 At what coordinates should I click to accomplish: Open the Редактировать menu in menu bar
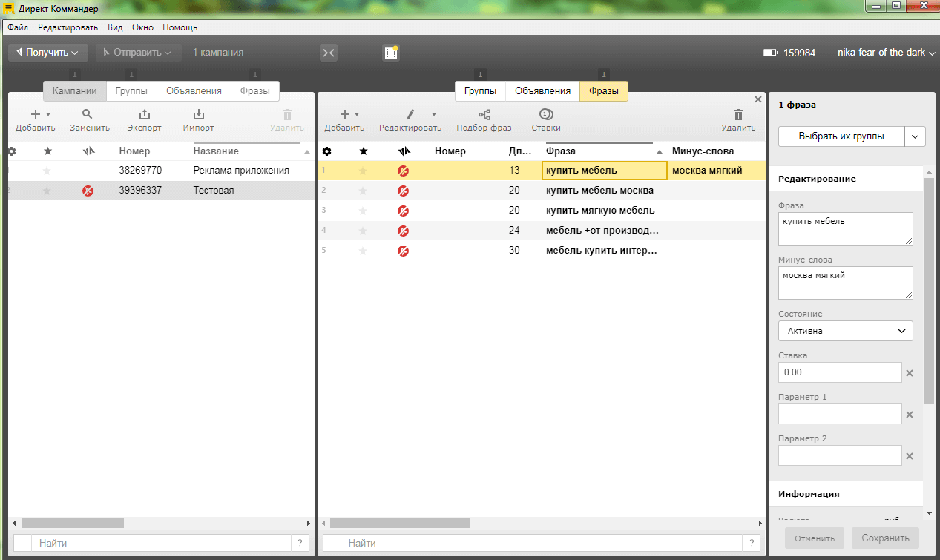[68, 27]
